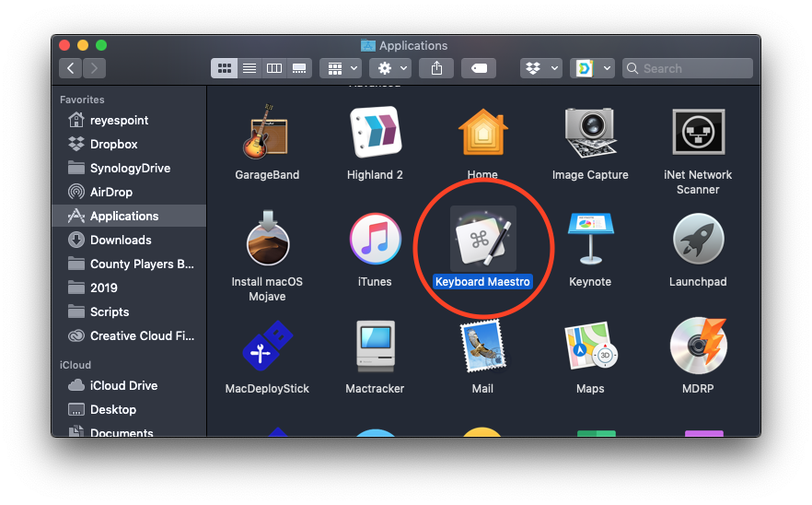Click the Search field
Viewport: 812px width, 505px height.
pos(688,68)
